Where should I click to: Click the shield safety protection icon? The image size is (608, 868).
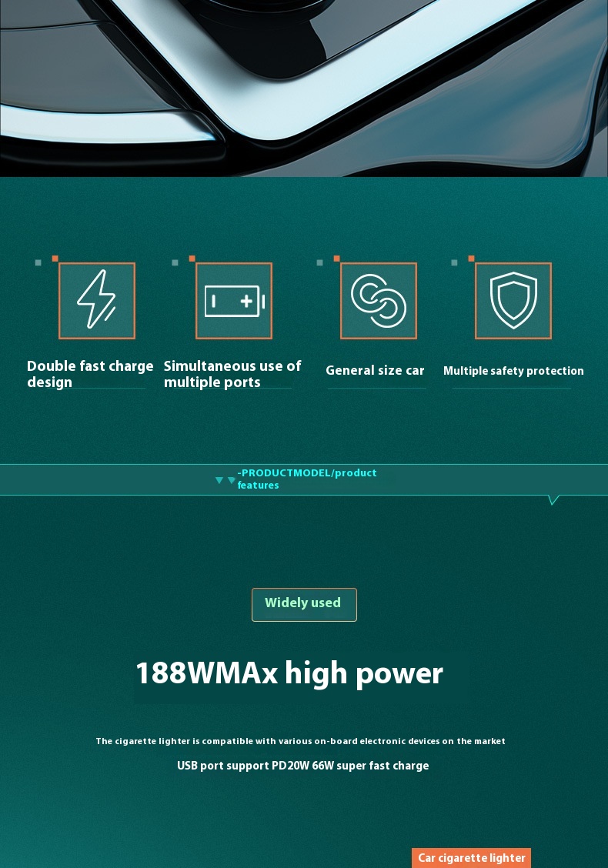coord(513,301)
